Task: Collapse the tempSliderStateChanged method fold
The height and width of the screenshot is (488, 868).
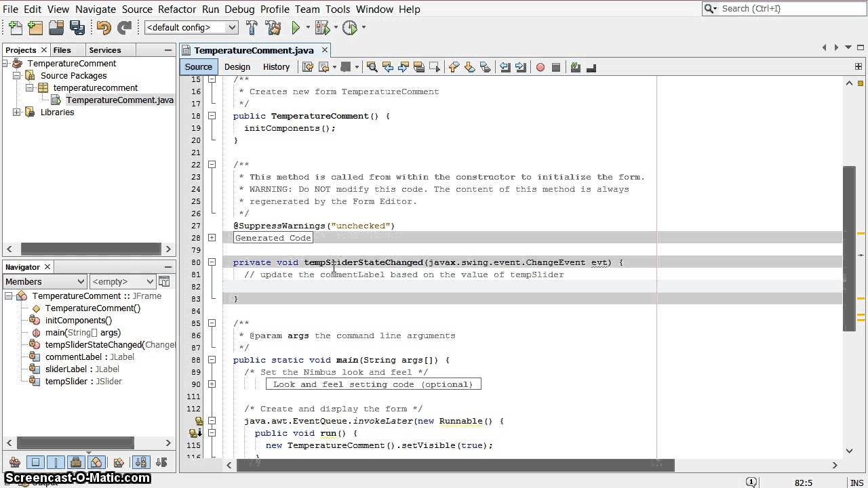Action: point(212,262)
